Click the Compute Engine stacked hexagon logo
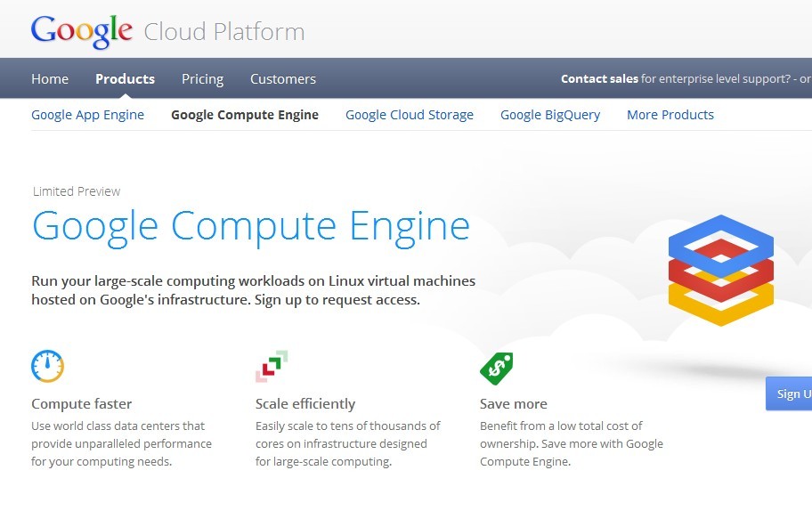This screenshot has height=519, width=812. coord(721,270)
